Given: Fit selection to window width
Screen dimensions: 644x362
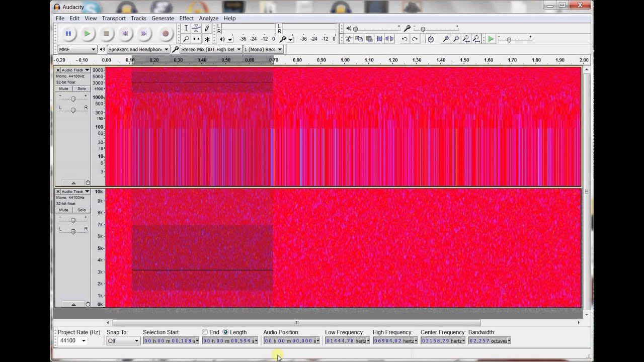Looking at the screenshot, I should pyautogui.click(x=466, y=39).
